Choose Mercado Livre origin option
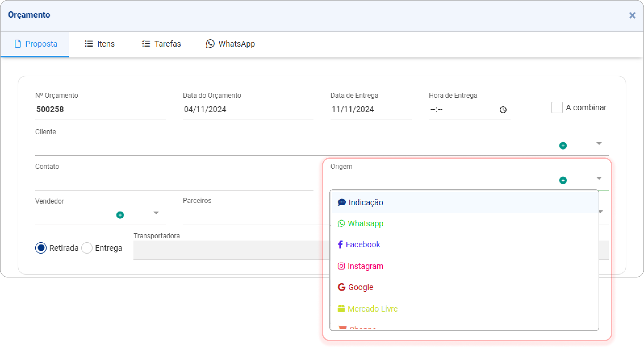The image size is (644, 348). [x=372, y=309]
